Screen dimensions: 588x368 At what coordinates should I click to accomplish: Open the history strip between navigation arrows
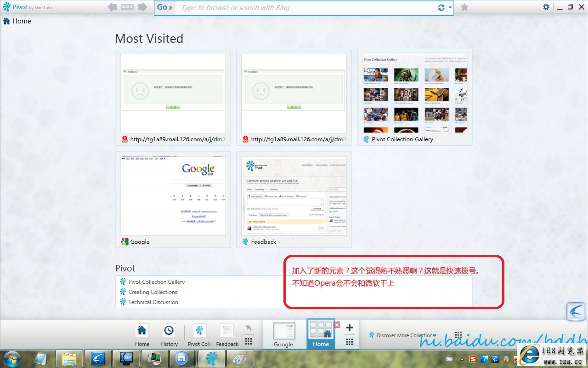pyautogui.click(x=127, y=7)
